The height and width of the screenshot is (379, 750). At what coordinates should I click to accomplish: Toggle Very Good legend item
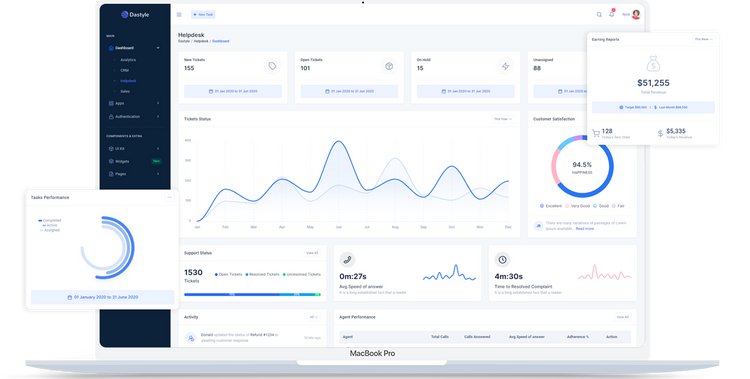click(578, 206)
